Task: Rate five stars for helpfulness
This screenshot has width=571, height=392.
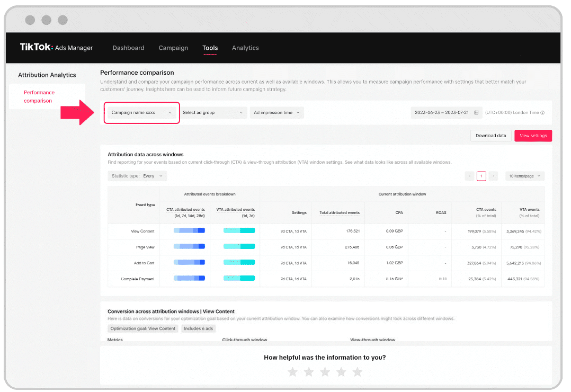Action: 358,372
